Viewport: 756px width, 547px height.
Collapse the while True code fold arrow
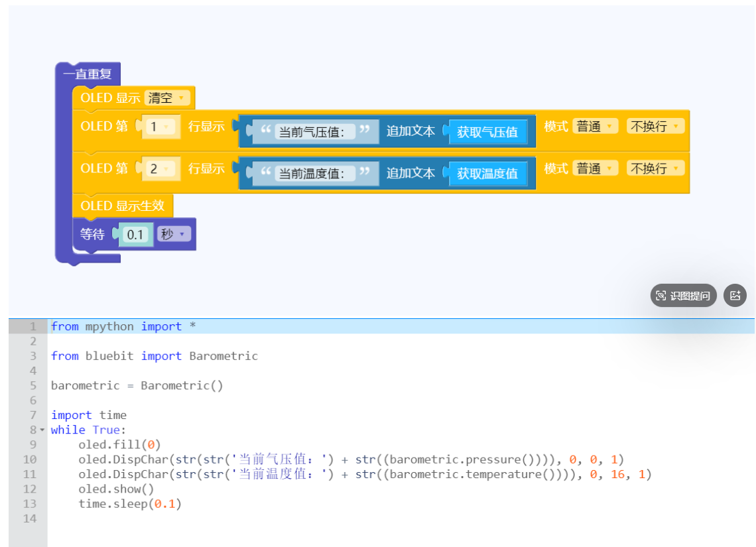[42, 430]
